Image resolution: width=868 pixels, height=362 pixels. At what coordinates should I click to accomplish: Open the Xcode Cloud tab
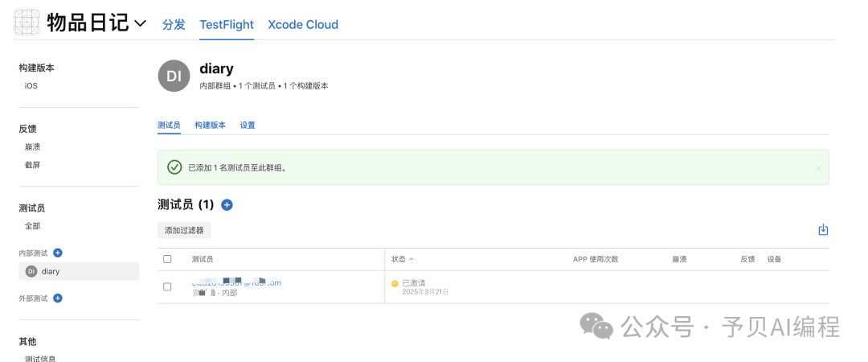click(303, 24)
